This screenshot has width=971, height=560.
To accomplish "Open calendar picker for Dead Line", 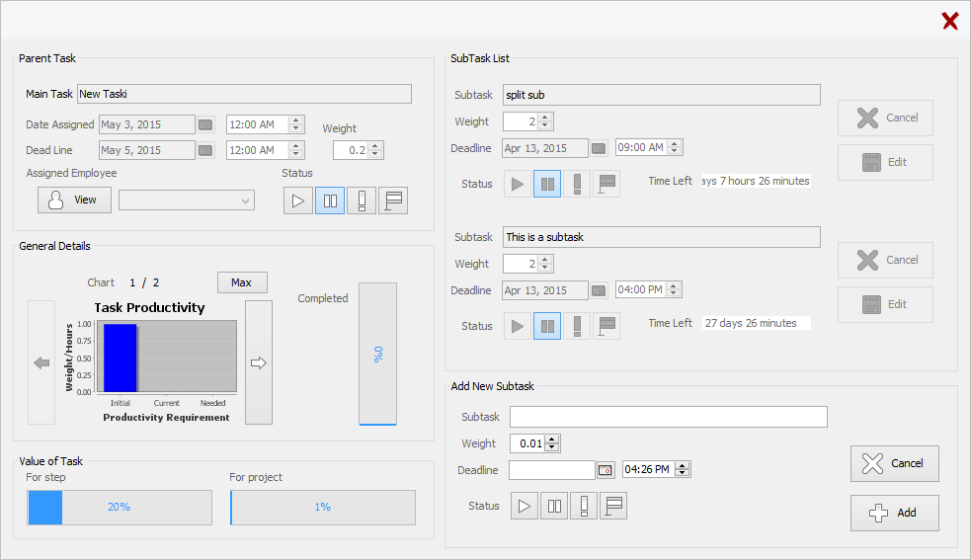I will tap(205, 150).
